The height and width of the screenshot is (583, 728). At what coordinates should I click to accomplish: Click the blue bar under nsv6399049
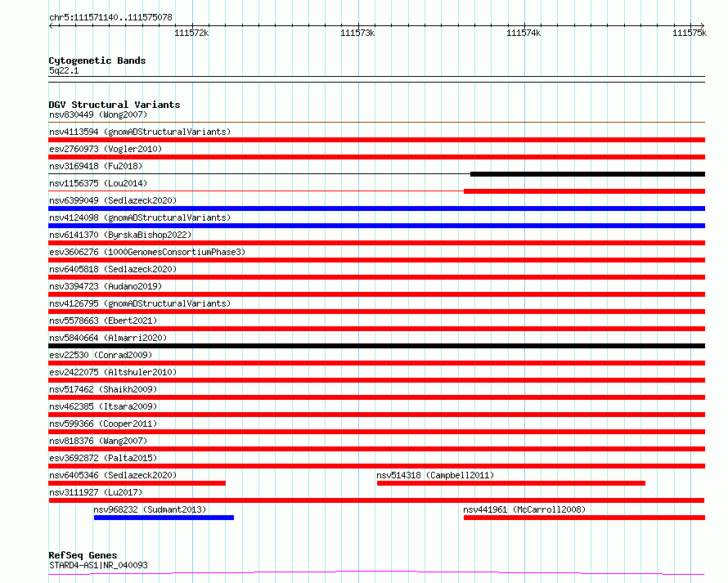click(x=376, y=209)
